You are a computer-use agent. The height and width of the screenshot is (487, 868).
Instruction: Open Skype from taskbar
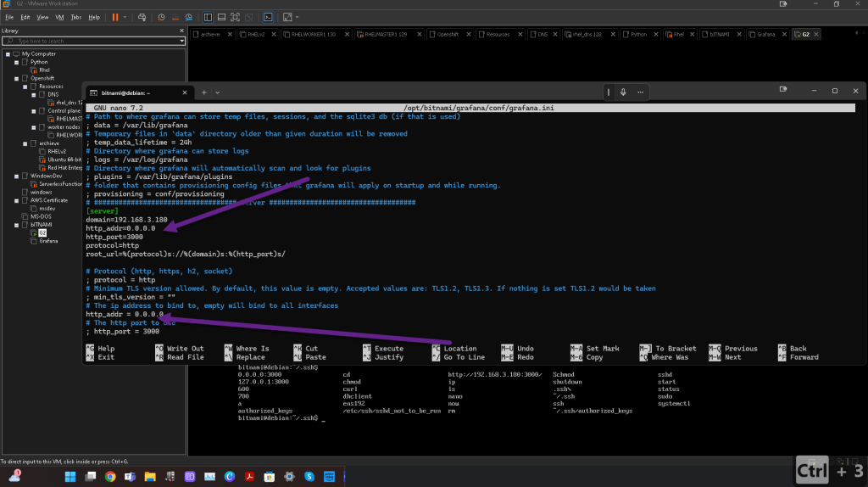(x=309, y=477)
